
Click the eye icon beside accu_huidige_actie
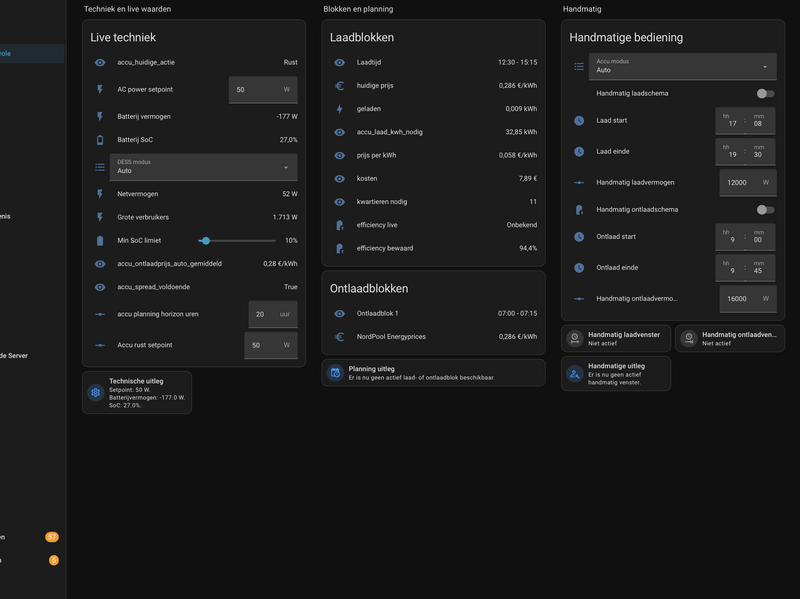point(100,62)
